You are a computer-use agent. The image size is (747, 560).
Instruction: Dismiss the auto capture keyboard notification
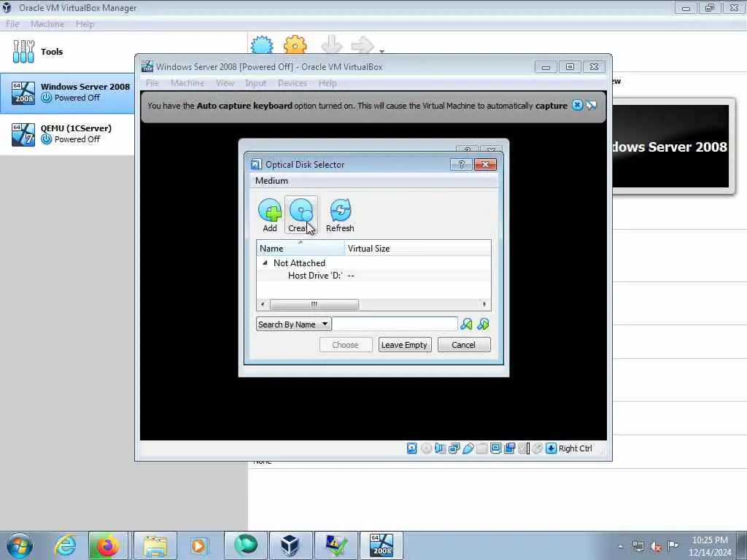click(x=577, y=105)
